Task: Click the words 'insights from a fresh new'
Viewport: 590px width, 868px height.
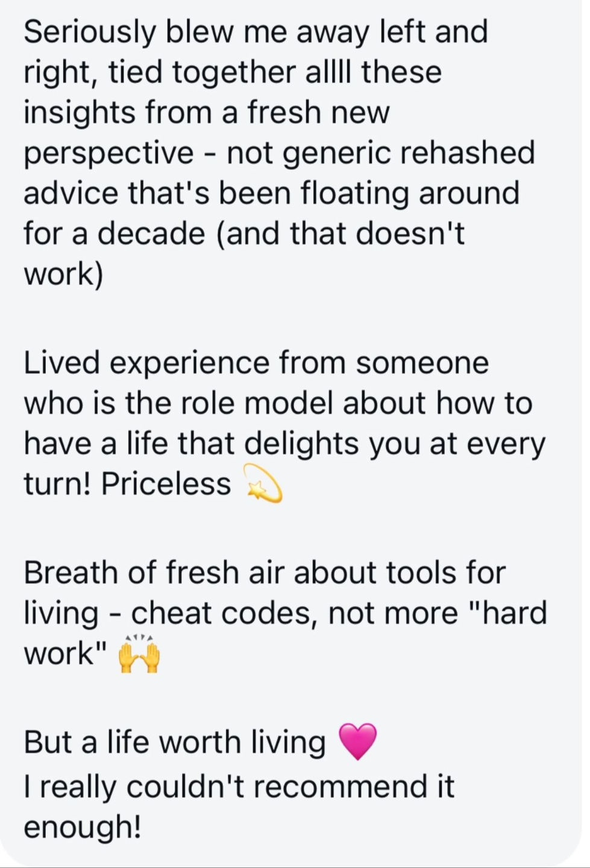Action: click(207, 112)
